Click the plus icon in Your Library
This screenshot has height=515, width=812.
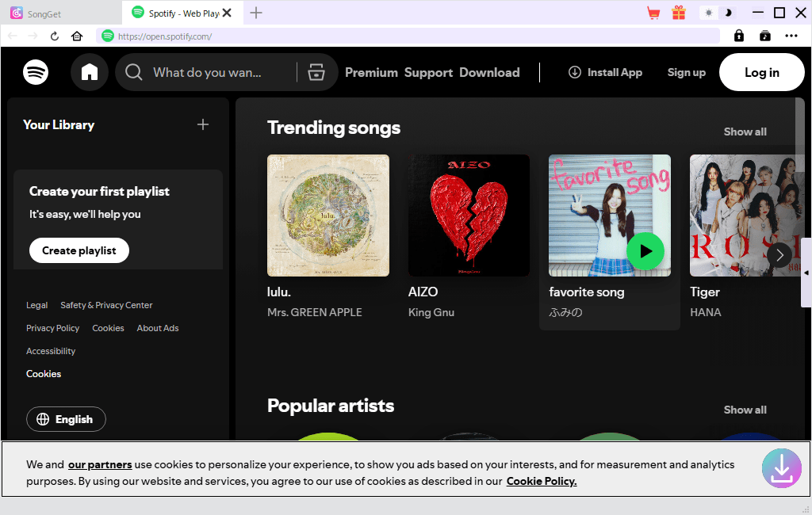tap(203, 124)
